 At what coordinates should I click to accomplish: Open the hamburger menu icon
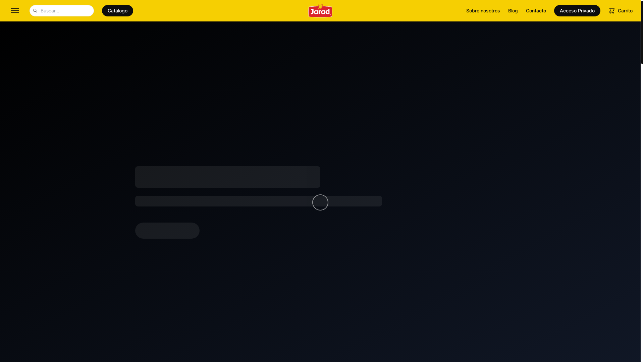click(x=15, y=11)
